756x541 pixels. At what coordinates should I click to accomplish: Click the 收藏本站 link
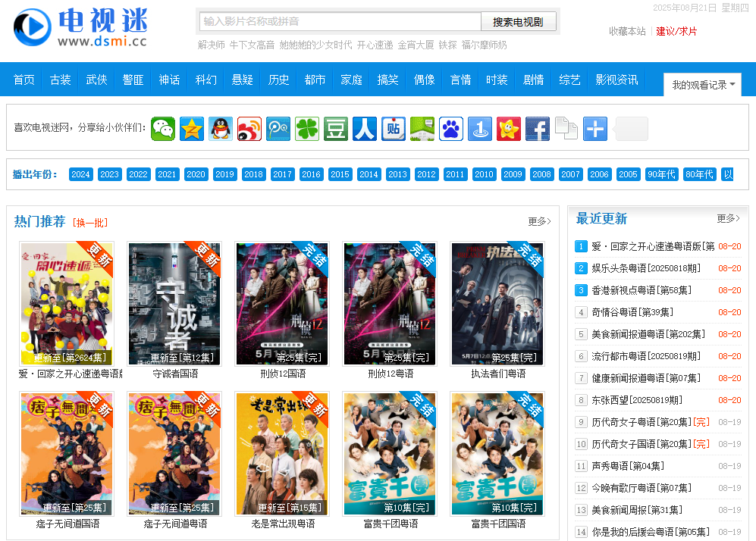tap(627, 31)
